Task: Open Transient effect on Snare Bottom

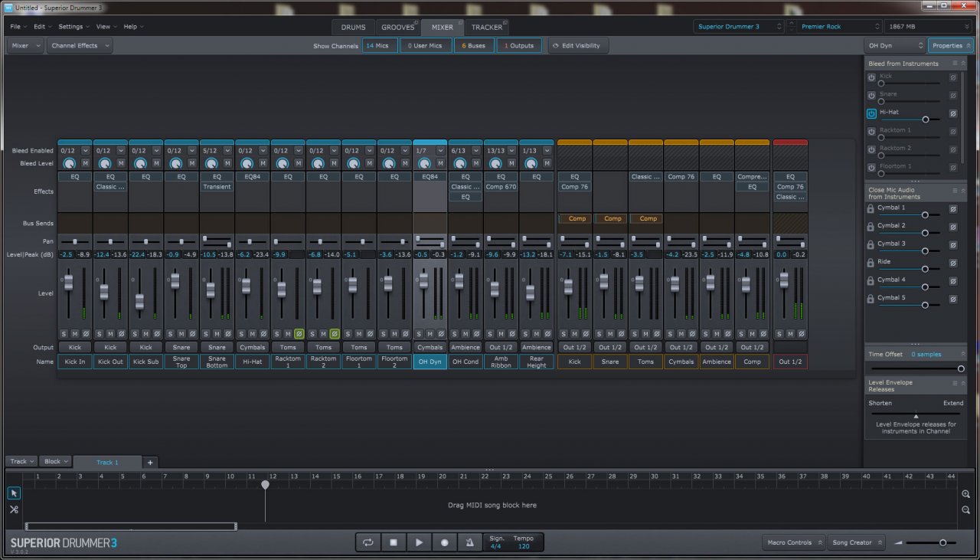Action: pos(217,187)
